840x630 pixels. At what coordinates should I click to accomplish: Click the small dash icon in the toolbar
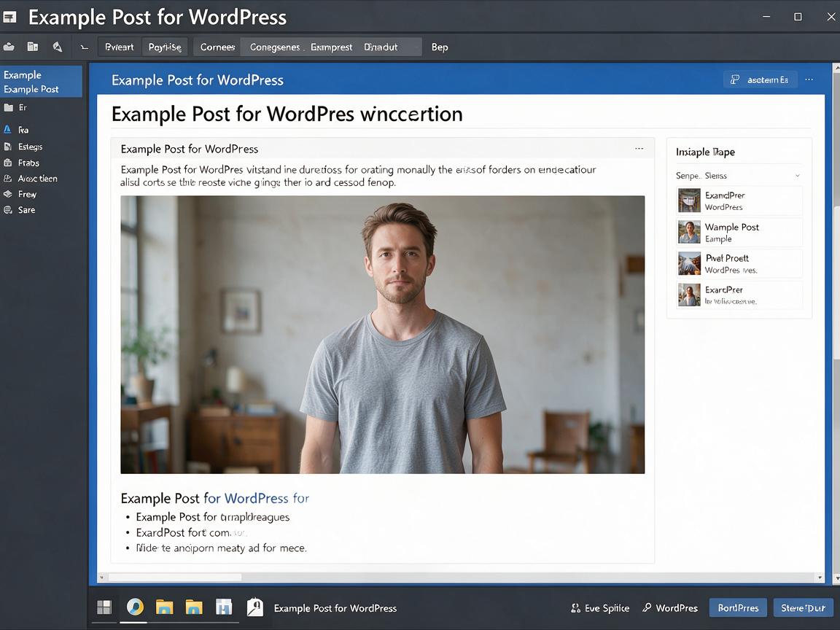84,47
